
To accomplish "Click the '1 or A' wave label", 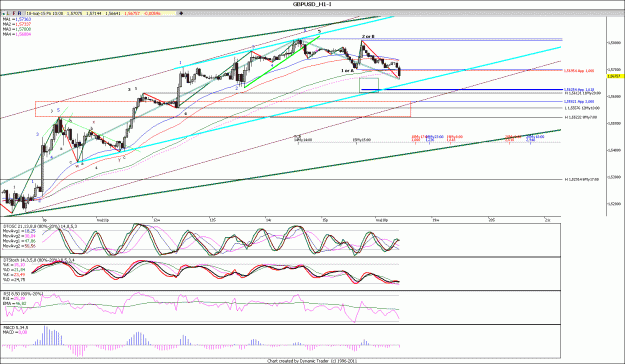I will 347,70.
